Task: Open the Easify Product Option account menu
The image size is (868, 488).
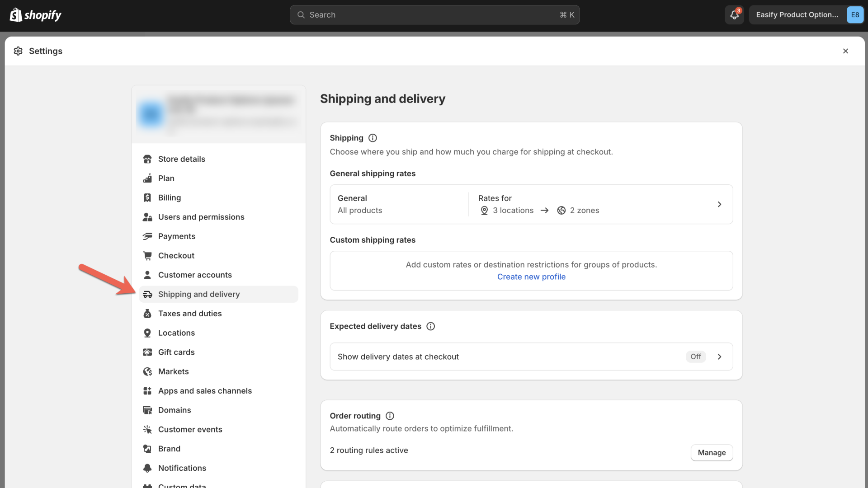Action: click(807, 14)
